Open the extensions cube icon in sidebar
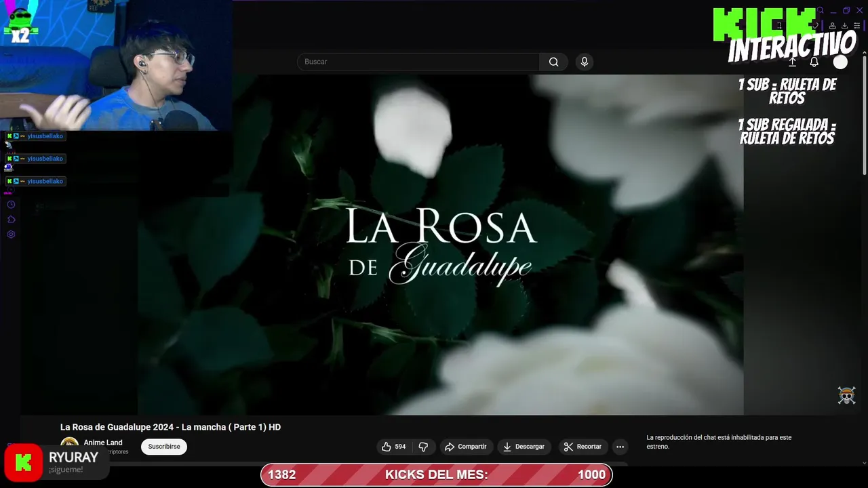This screenshot has height=488, width=868. click(11, 220)
